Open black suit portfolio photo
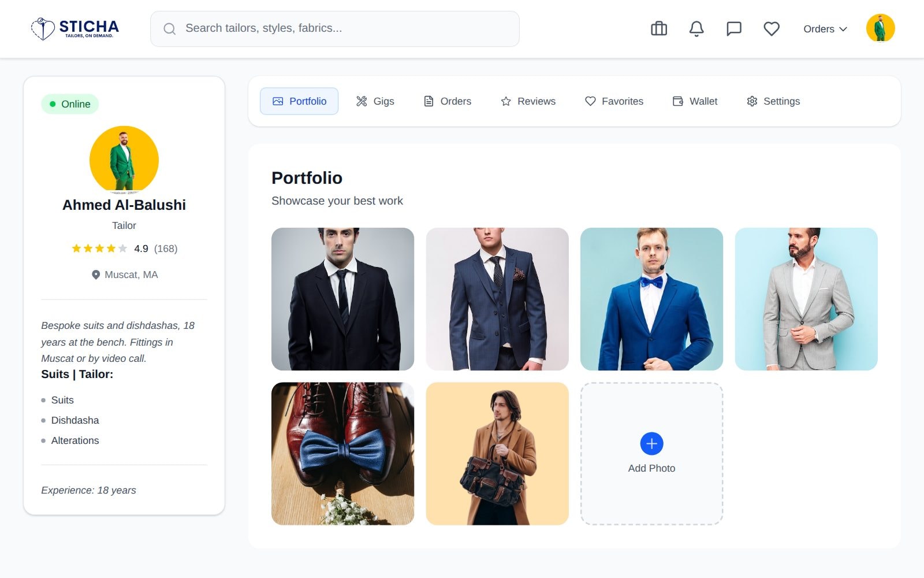This screenshot has height=578, width=924. (x=342, y=299)
